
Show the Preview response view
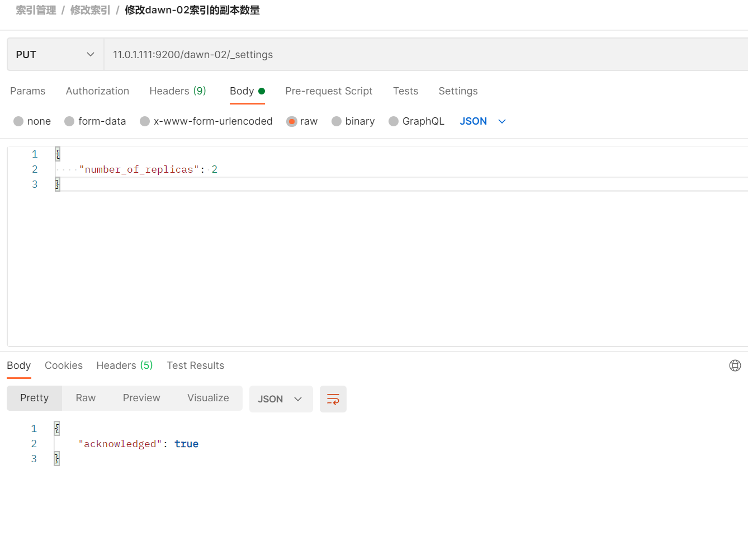(141, 398)
